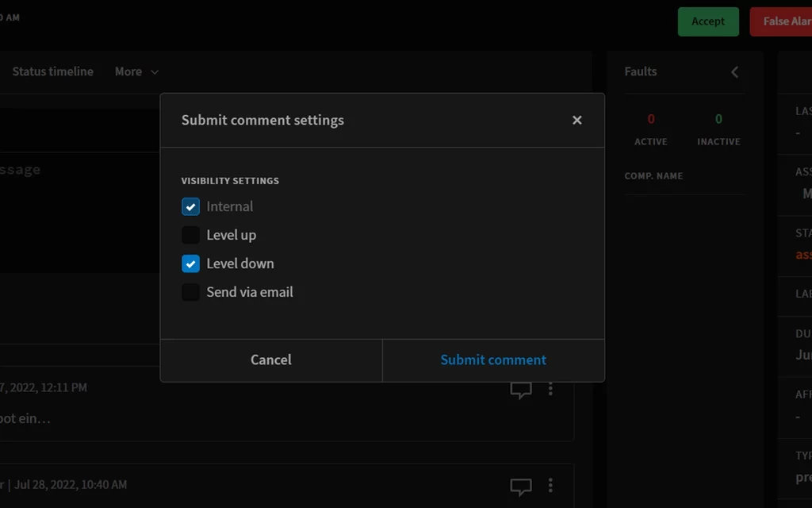The height and width of the screenshot is (508, 812).
Task: Click the Comp. Name column header
Action: pyautogui.click(x=653, y=176)
